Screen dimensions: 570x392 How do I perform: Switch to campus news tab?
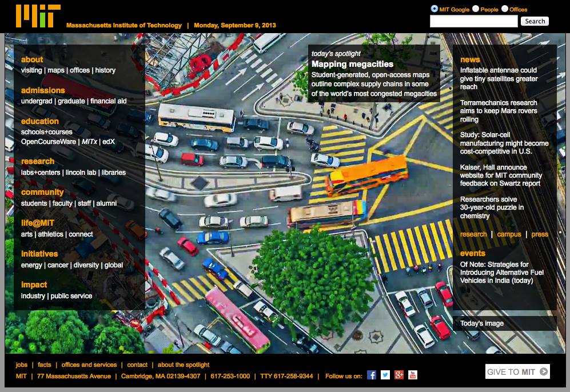(509, 234)
